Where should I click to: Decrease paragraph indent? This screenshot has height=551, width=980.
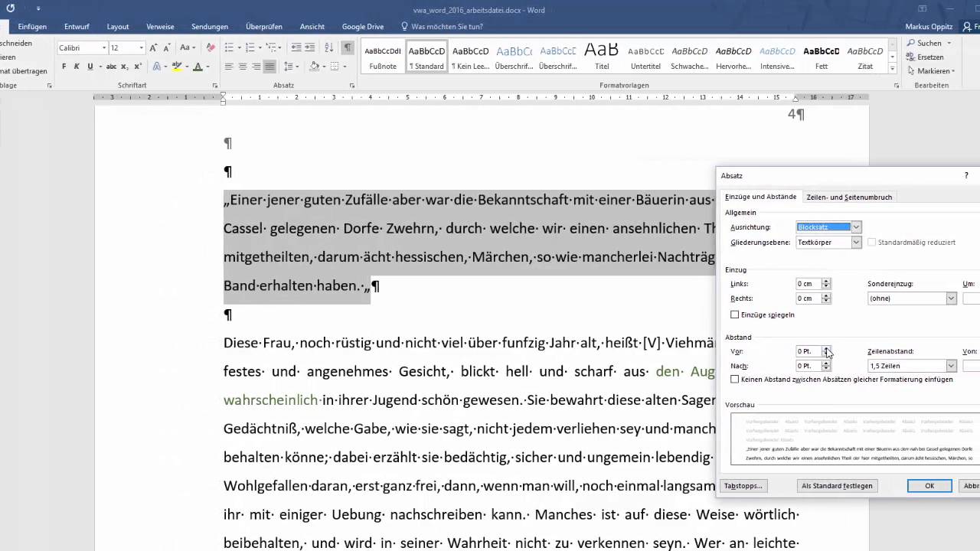[x=295, y=47]
